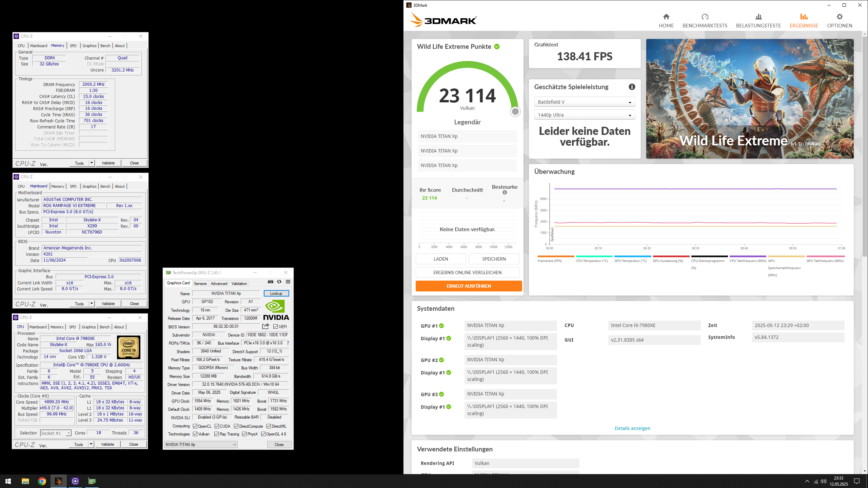Screen dimensions: 868x488
Task: Open the 1440p Ultra resolution dropdown
Action: pos(585,115)
